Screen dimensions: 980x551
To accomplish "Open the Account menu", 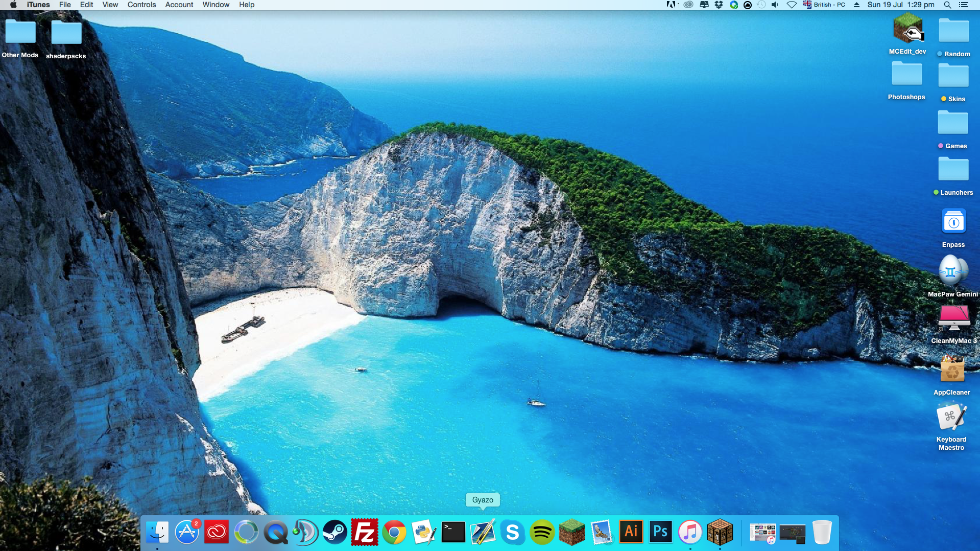I will coord(179,5).
